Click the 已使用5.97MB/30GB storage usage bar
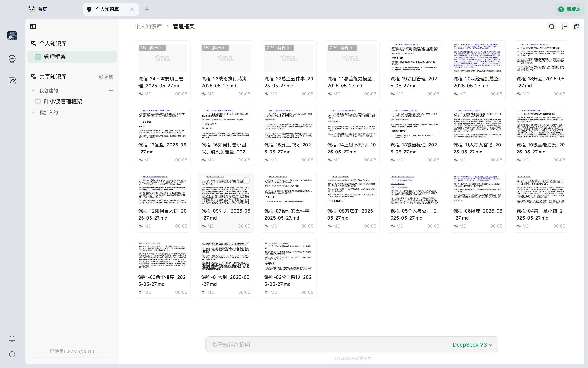The image size is (588, 368). coord(72,358)
